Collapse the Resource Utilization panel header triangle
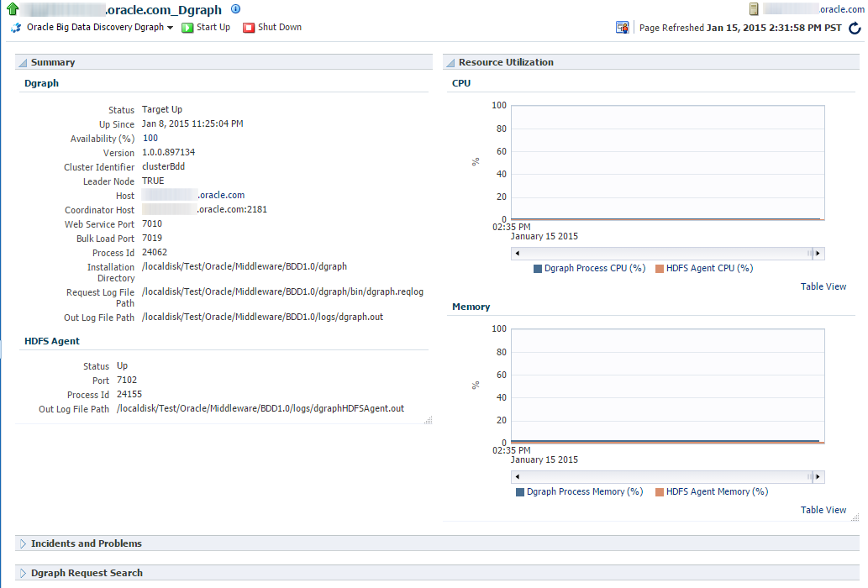Screen dimensions: 868x588 pos(450,62)
